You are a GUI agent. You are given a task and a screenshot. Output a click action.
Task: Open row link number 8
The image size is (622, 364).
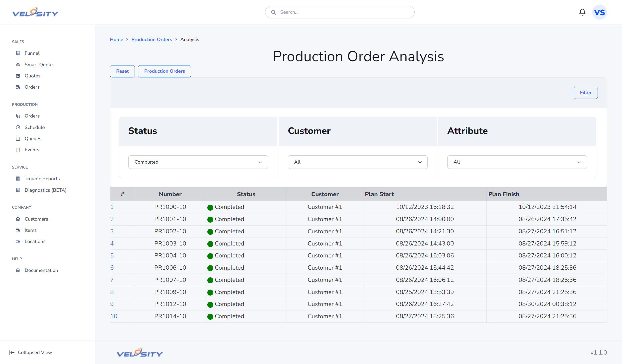(x=112, y=292)
